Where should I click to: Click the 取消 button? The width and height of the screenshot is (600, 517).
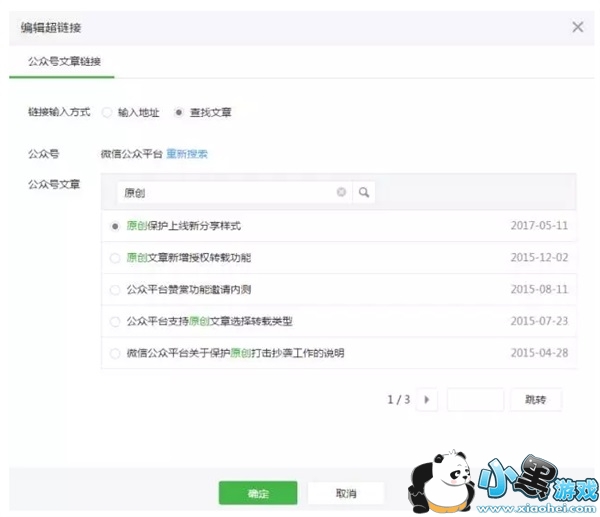346,493
